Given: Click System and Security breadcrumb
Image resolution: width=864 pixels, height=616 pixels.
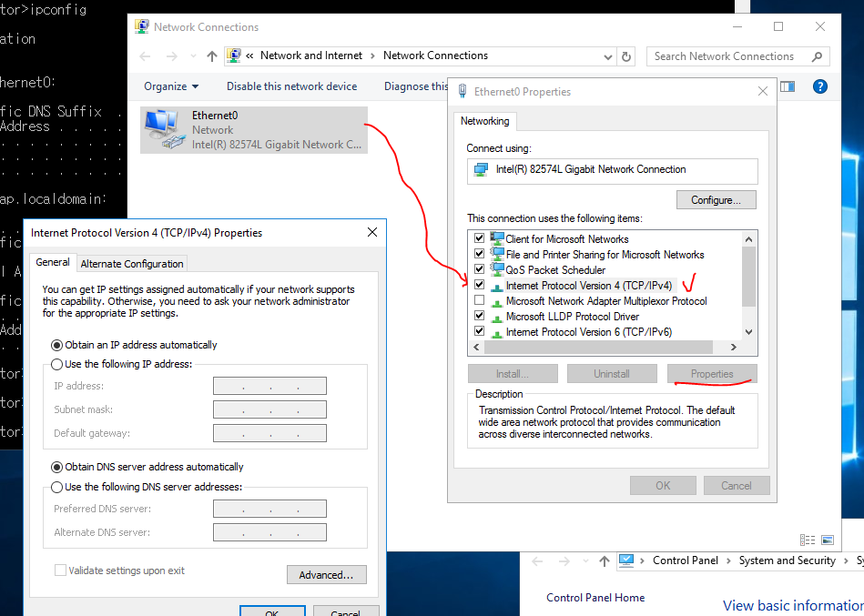Looking at the screenshot, I should click(787, 560).
